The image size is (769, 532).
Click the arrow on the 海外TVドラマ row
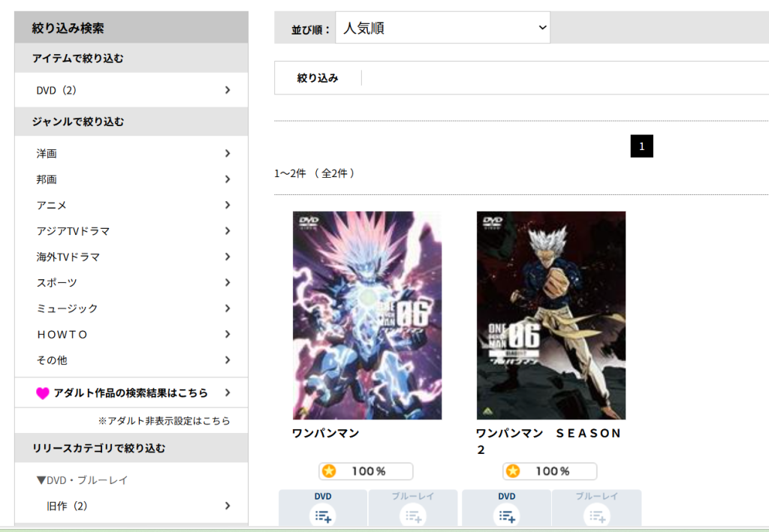tap(228, 257)
